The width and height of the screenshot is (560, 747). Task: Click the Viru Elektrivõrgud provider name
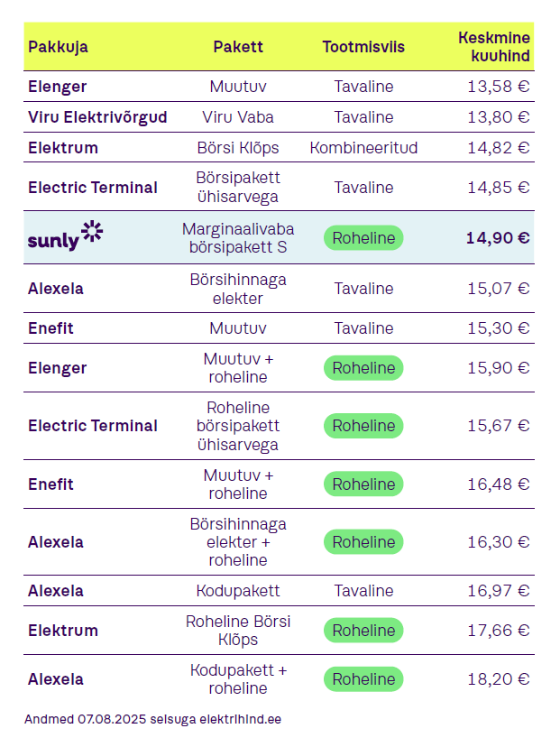point(97,117)
